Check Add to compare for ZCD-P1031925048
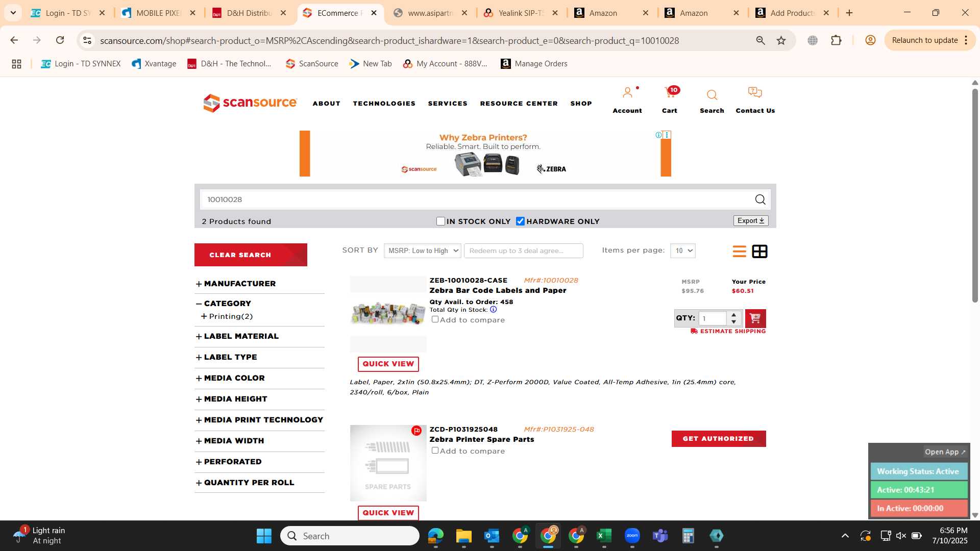This screenshot has height=551, width=980. (435, 450)
